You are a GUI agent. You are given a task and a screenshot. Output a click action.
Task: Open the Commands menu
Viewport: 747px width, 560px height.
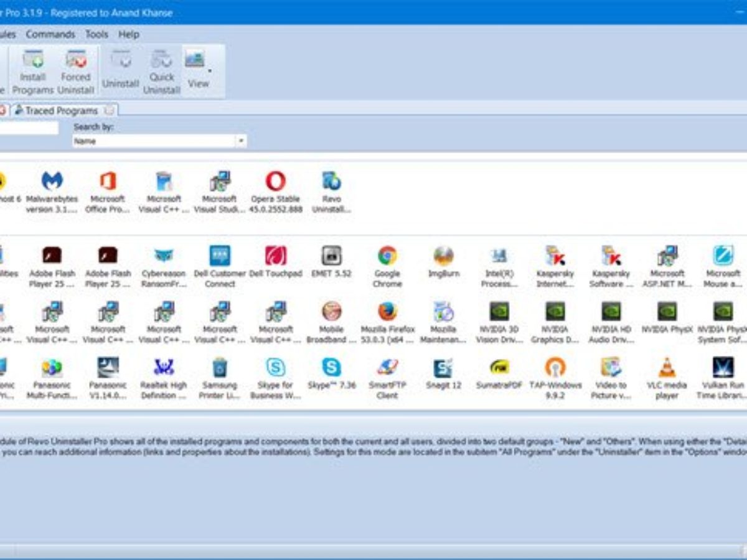pos(50,34)
